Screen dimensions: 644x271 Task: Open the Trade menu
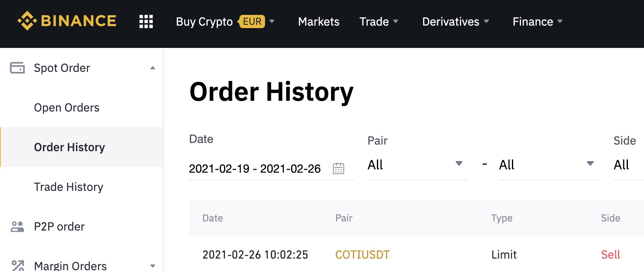379,21
